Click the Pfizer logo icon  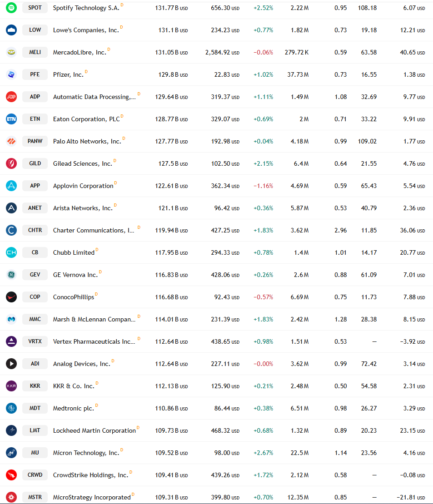tap(11, 74)
